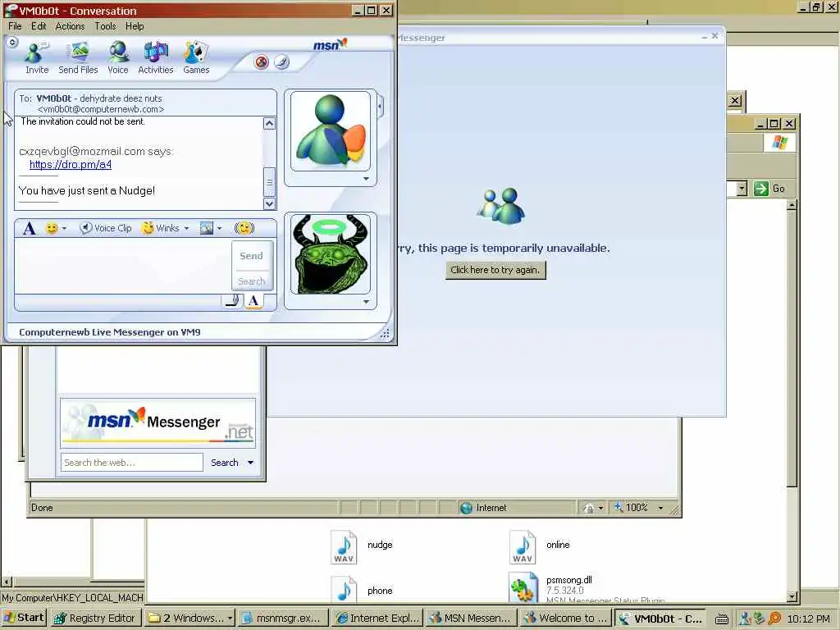Open the web Search options dropdown arrow
The height and width of the screenshot is (630, 840).
click(250, 463)
